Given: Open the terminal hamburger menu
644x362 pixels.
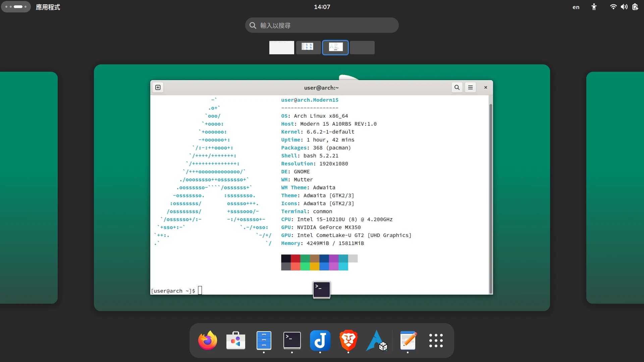Looking at the screenshot, I should (x=470, y=87).
